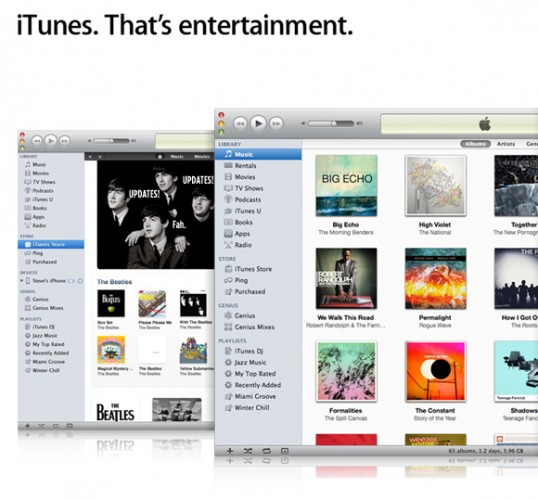Switch to the Artists view tab

tap(506, 144)
